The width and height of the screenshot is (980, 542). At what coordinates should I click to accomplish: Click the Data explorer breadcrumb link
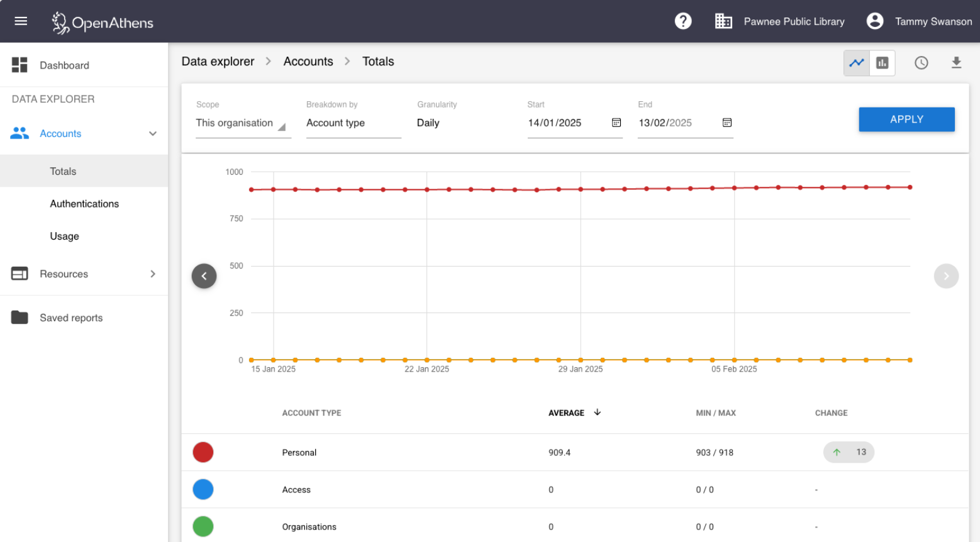tap(218, 62)
